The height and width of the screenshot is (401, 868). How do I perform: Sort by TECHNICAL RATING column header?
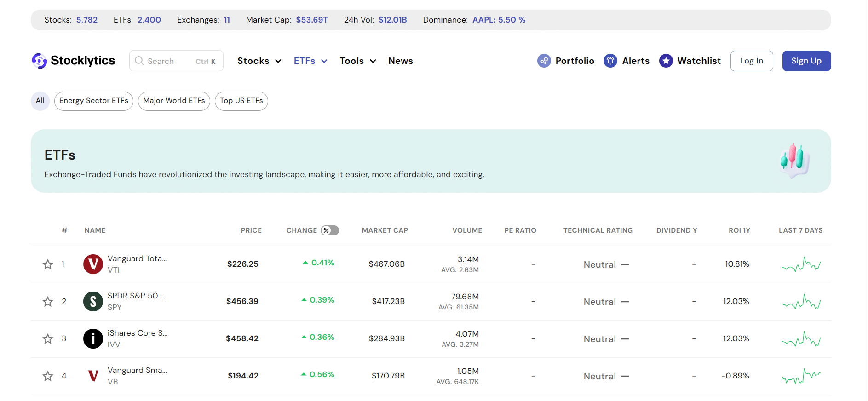tap(598, 230)
